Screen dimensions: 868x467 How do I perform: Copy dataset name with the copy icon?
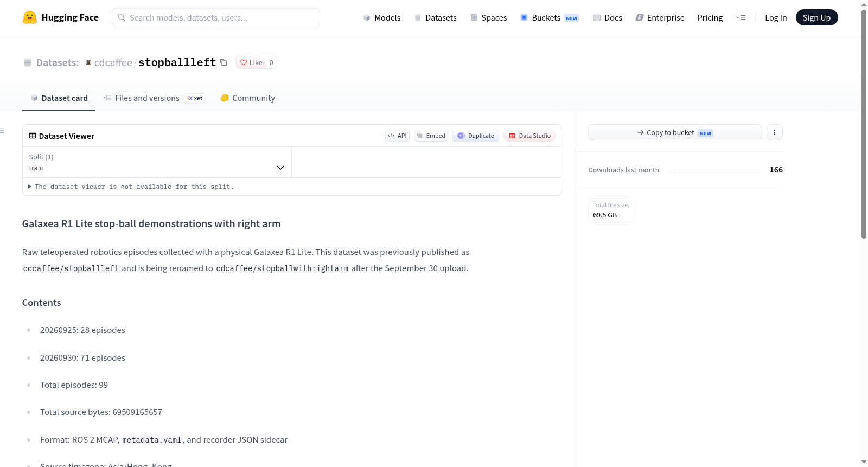[x=224, y=62]
